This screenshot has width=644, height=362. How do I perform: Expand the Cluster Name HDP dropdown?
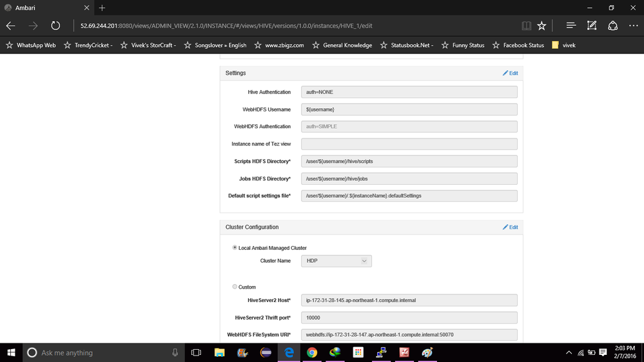(x=337, y=261)
